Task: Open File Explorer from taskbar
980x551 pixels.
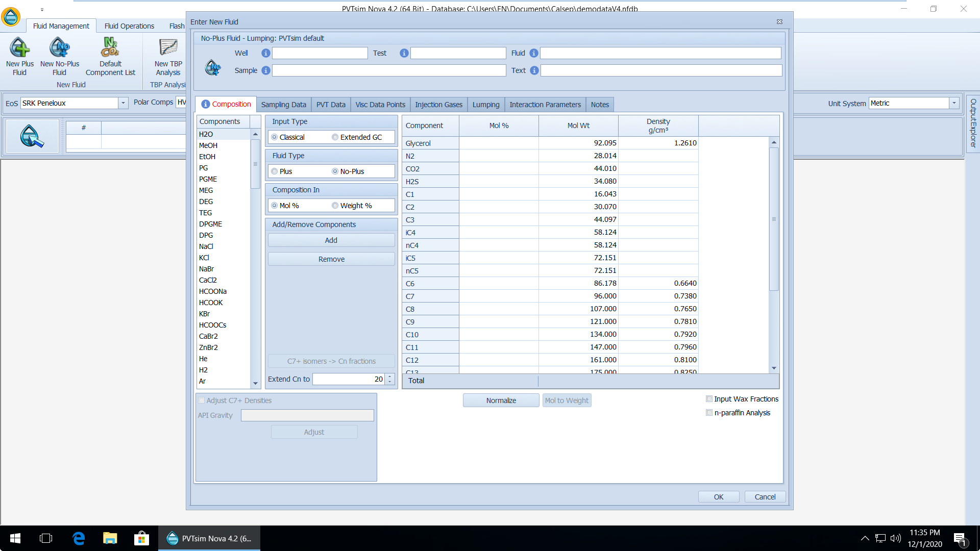Action: tap(110, 538)
